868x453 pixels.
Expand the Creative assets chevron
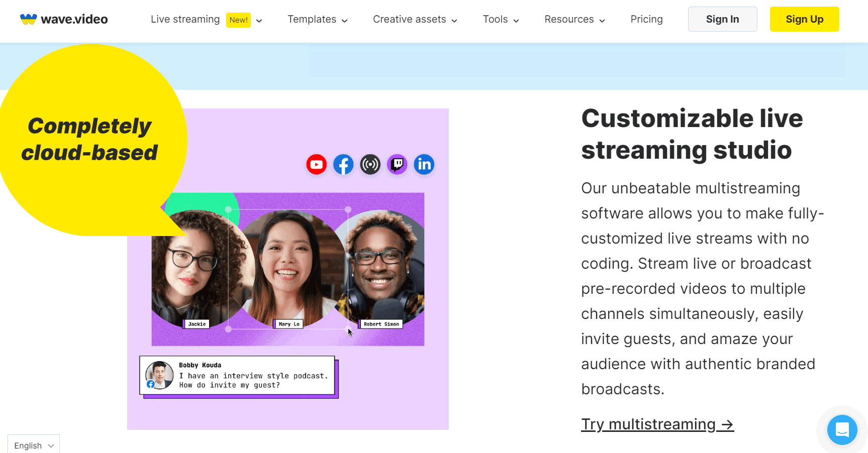pos(454,21)
